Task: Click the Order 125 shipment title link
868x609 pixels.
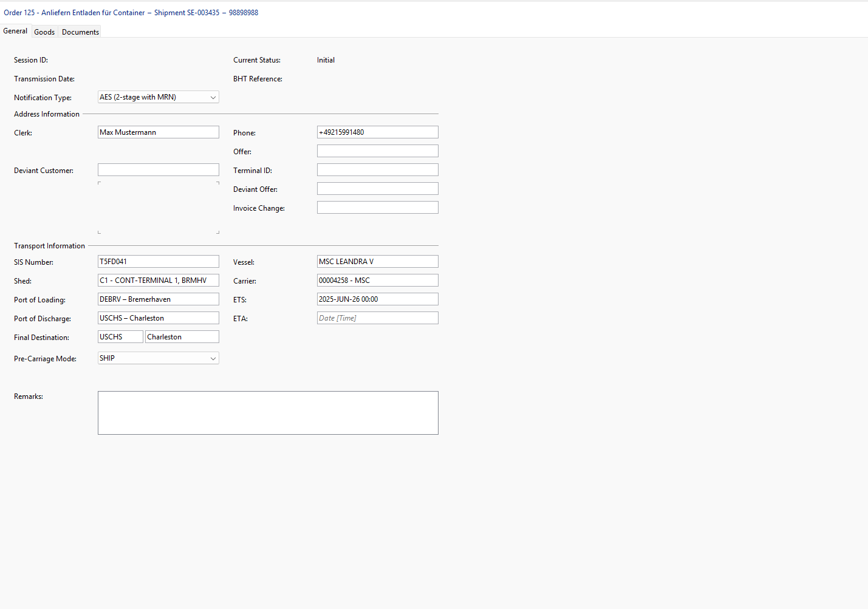Action: pos(131,13)
